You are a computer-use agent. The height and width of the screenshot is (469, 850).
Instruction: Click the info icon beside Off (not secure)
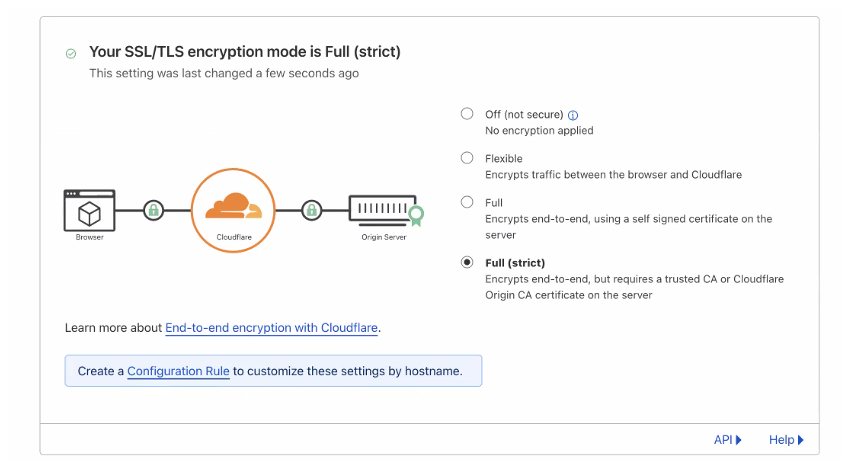(x=573, y=115)
